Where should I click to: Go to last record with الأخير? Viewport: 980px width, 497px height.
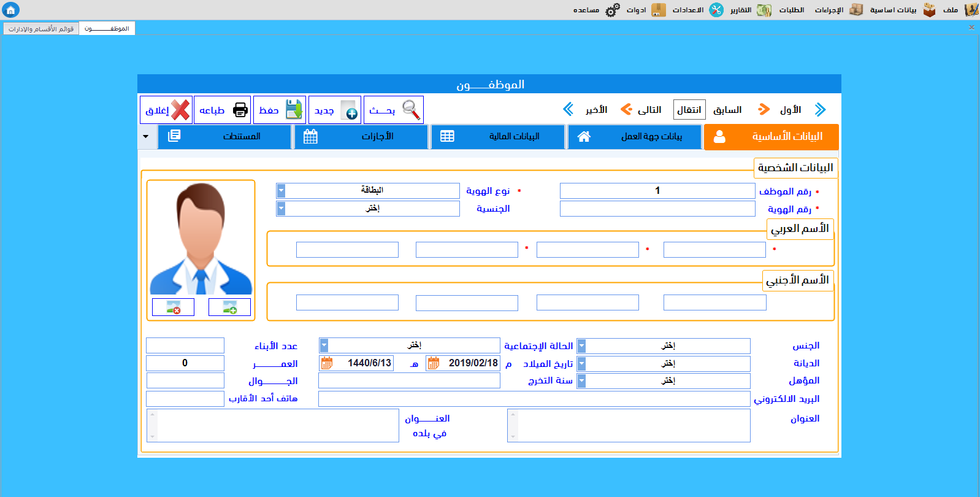596,110
